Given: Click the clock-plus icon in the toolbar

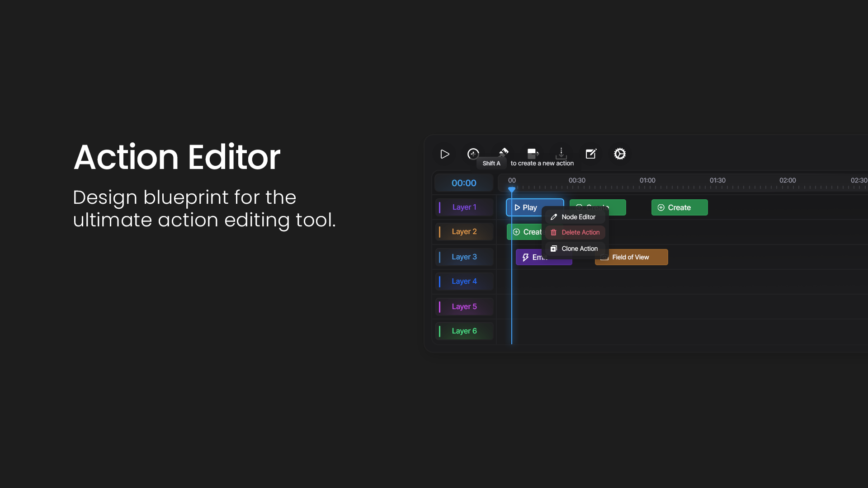Looking at the screenshot, I should (x=473, y=154).
